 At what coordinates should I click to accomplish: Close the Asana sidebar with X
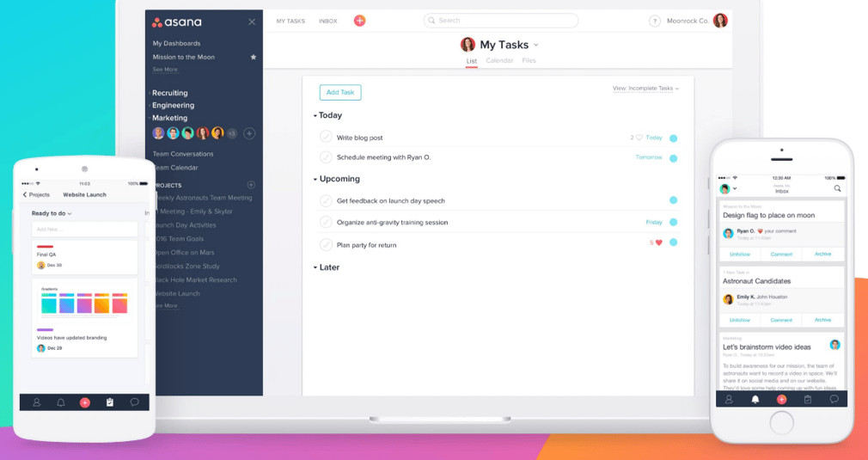coord(252,21)
